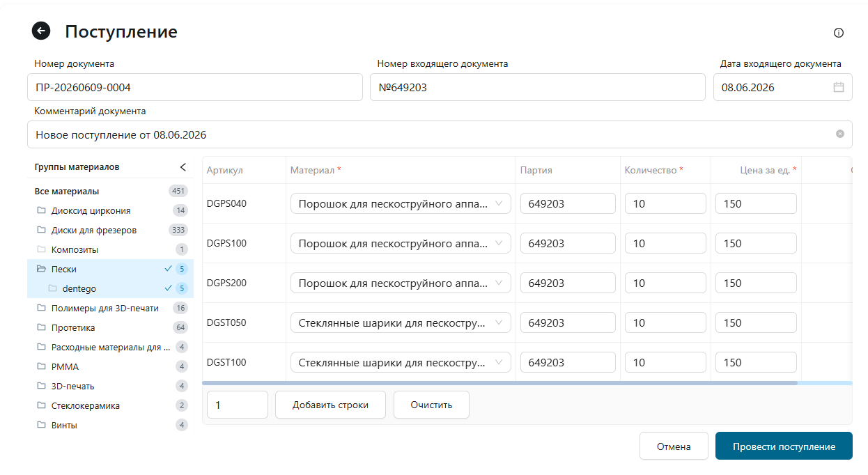Open the calendar date picker icon
Screen dimensions: 868x475
tap(839, 87)
